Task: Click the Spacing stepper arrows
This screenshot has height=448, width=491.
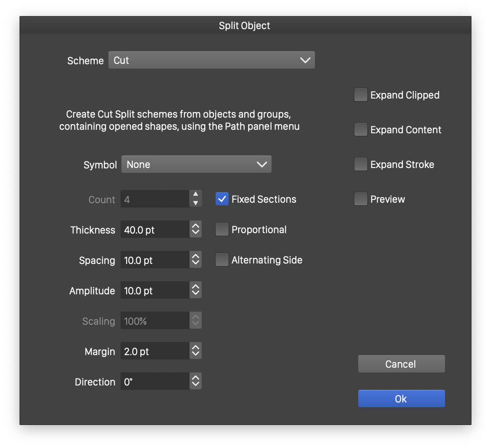Action: (196, 260)
